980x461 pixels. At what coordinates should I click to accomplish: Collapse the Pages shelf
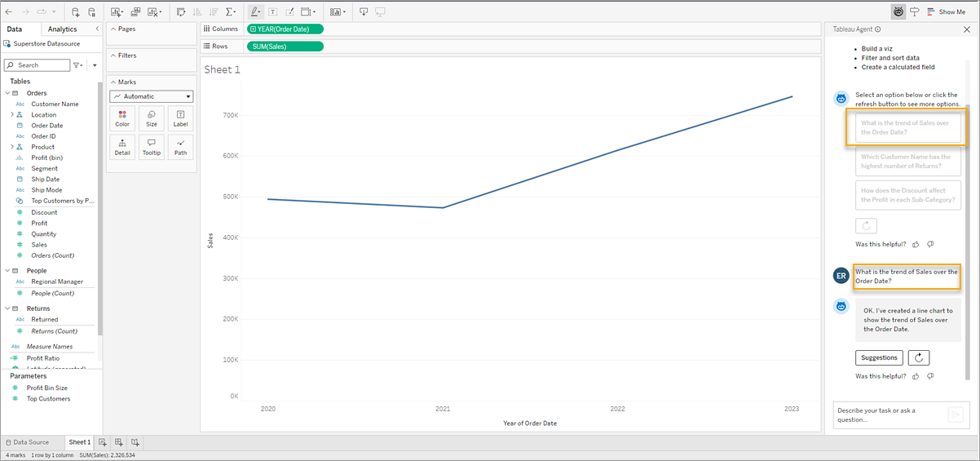[x=113, y=29]
